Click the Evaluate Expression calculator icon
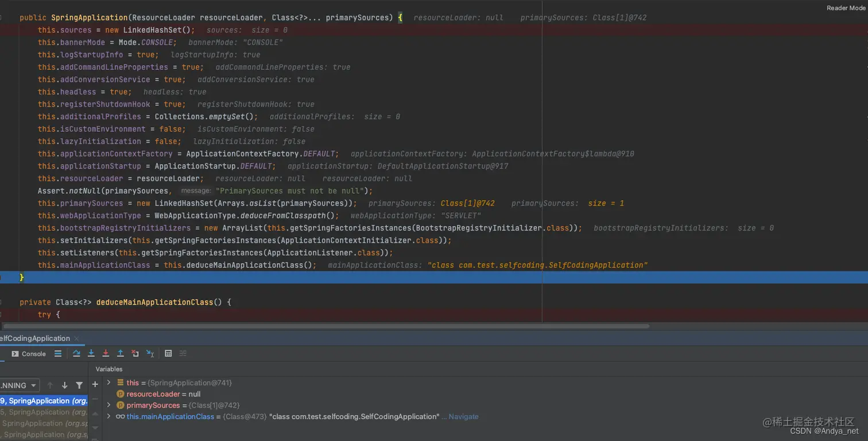Viewport: 868px width, 441px height. (x=168, y=353)
